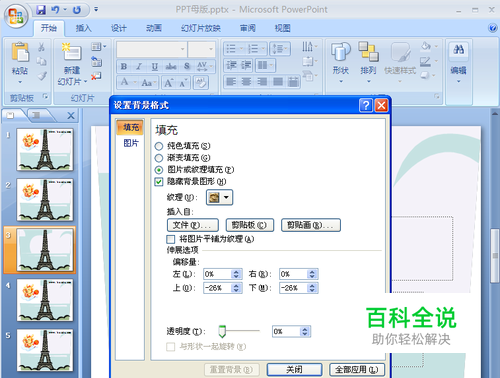Image resolution: width=500 pixels, height=378 pixels.
Task: Open the font name combo box
Action: 151,49
